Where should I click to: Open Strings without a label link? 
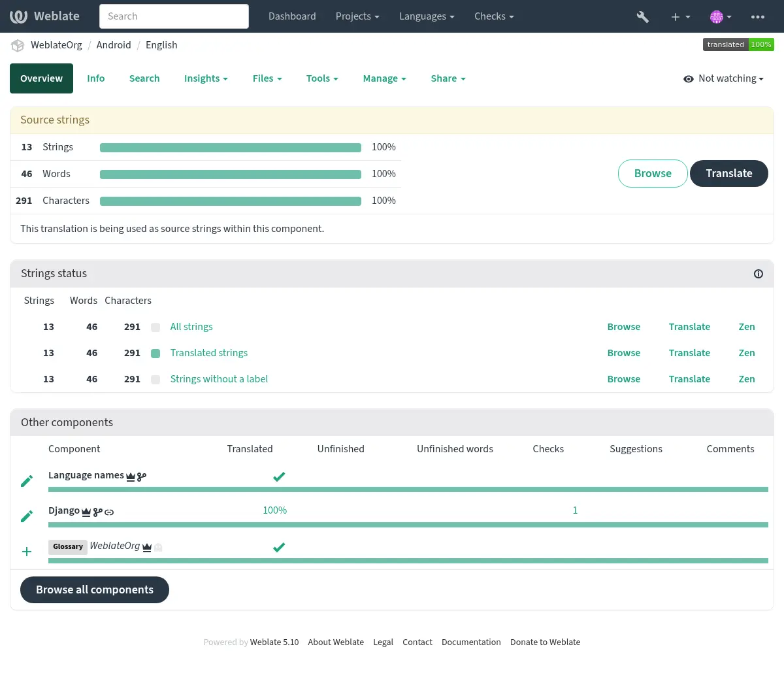pos(219,379)
